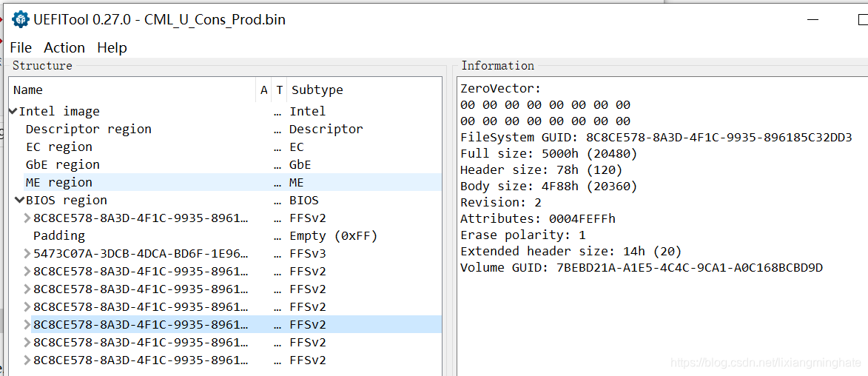Image resolution: width=868 pixels, height=376 pixels.
Task: Expand the 5473C07A FFSv3 volume
Action: point(27,254)
